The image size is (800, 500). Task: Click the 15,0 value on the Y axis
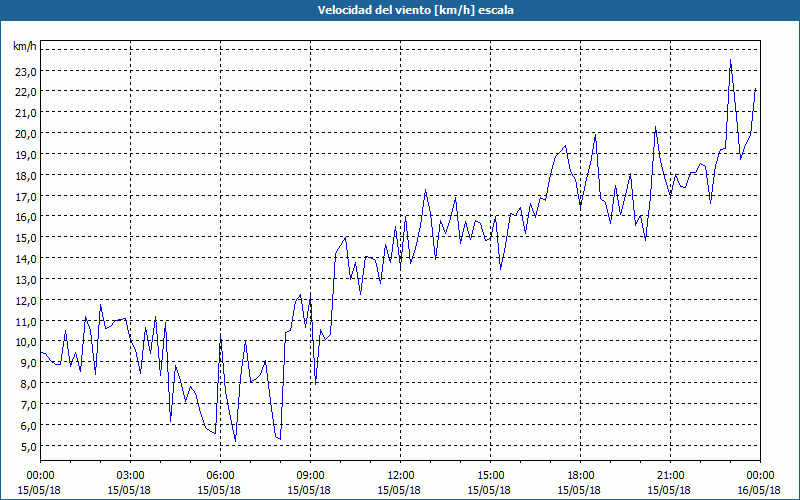point(26,238)
